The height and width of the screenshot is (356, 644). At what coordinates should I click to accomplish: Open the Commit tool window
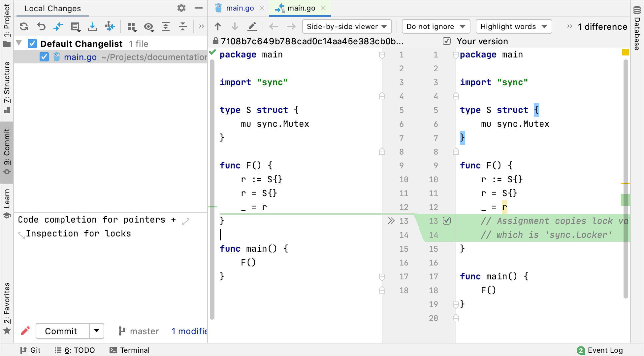click(7, 152)
